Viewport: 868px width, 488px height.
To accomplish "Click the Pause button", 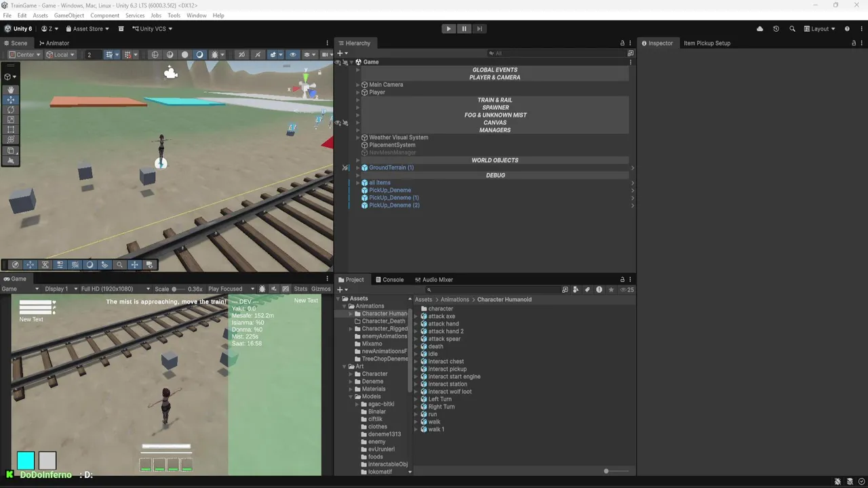I will coord(464,28).
